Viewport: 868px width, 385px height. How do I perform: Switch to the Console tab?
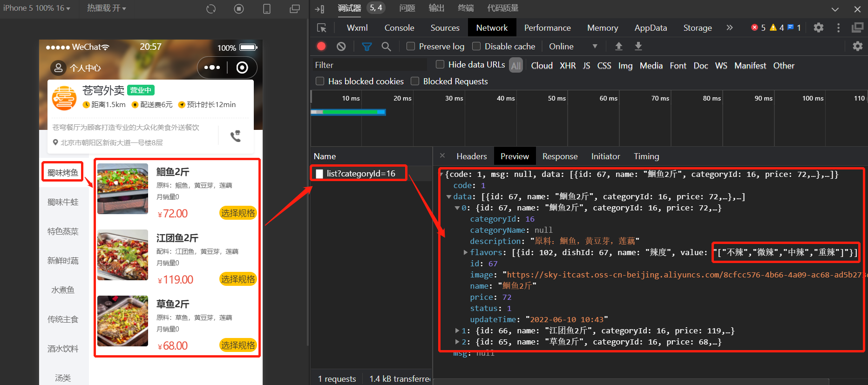tap(399, 28)
